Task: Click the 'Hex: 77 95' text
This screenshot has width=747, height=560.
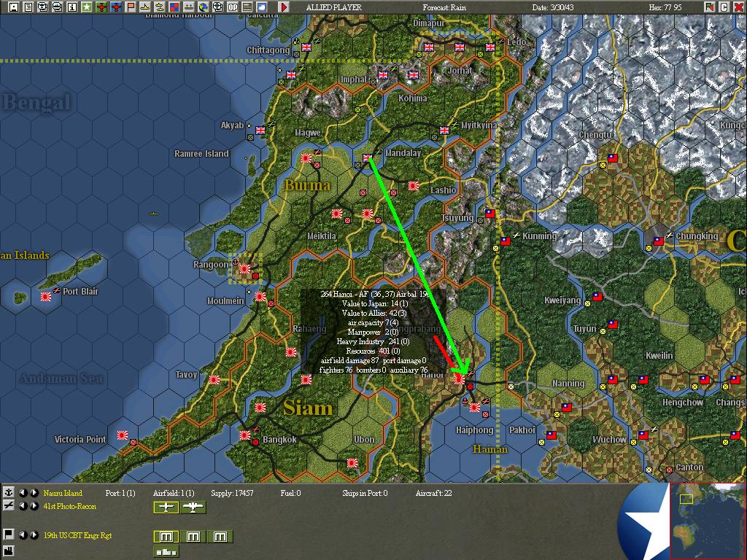Action: (665, 7)
